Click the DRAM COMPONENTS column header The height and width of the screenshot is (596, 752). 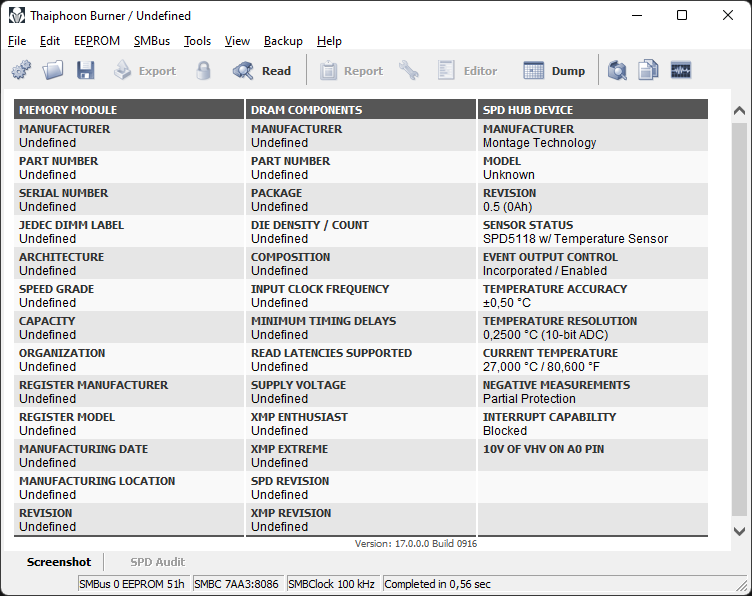(x=361, y=110)
